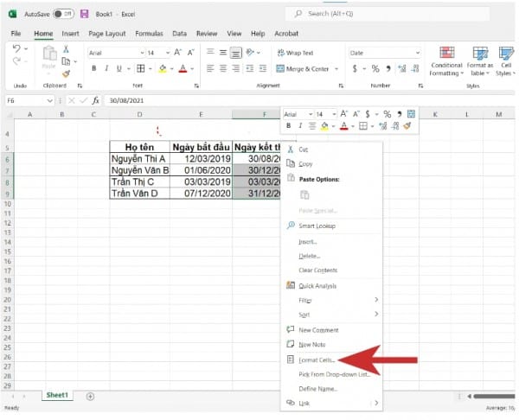The image size is (519, 420).
Task: Choose Format Cells in context menu
Action: (x=331, y=360)
